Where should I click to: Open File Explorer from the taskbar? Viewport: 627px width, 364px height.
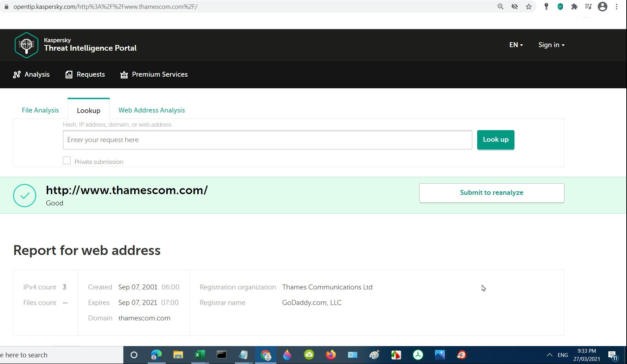[x=178, y=355]
